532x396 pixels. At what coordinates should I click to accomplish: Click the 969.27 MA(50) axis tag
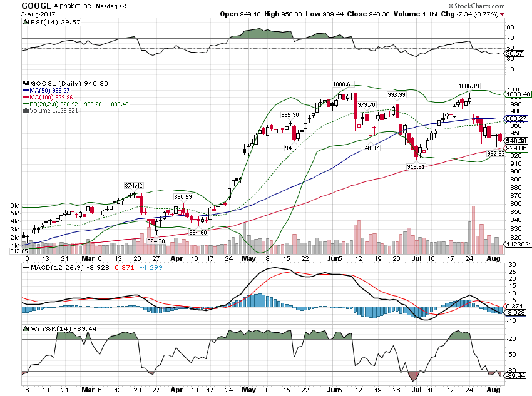point(516,119)
